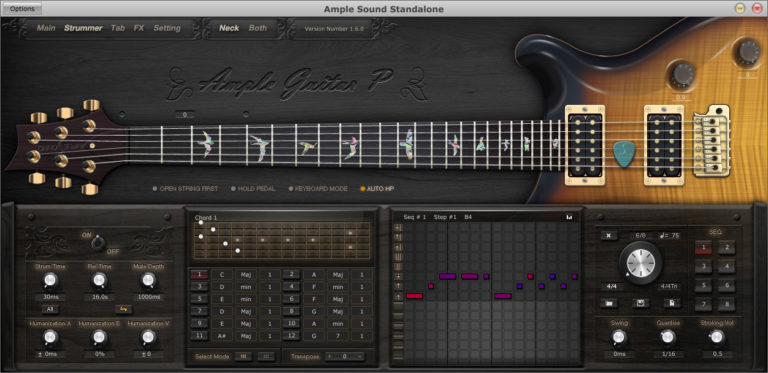Viewport: 768px width, 373px height.
Task: Select chord slot 3 button
Action: (199, 287)
